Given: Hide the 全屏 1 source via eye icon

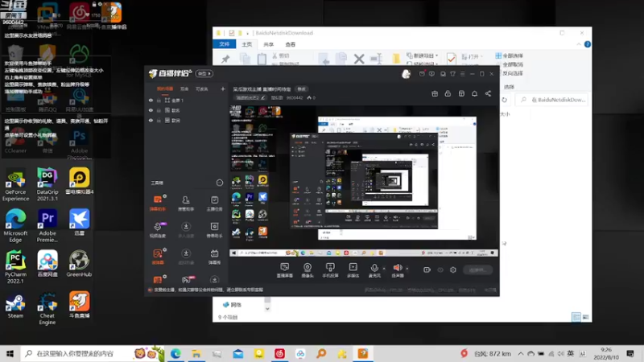Looking at the screenshot, I should point(151,100).
